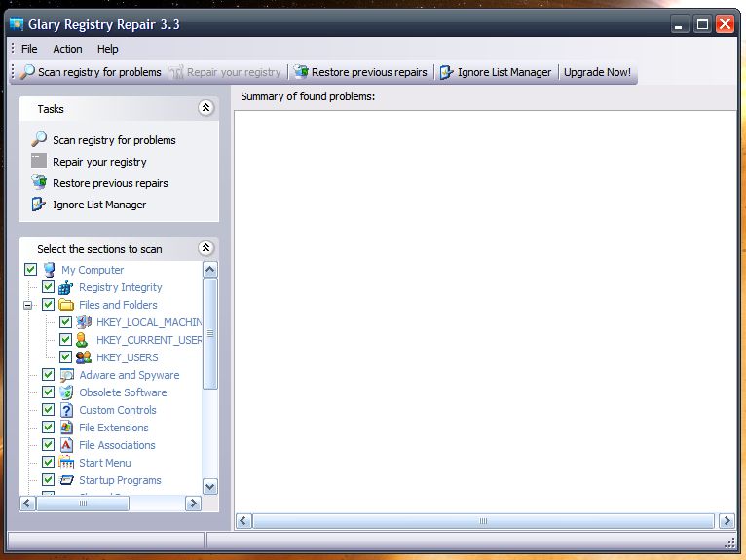The height and width of the screenshot is (560, 746).
Task: Click the Registry Integrity blocks icon
Action: [x=65, y=287]
